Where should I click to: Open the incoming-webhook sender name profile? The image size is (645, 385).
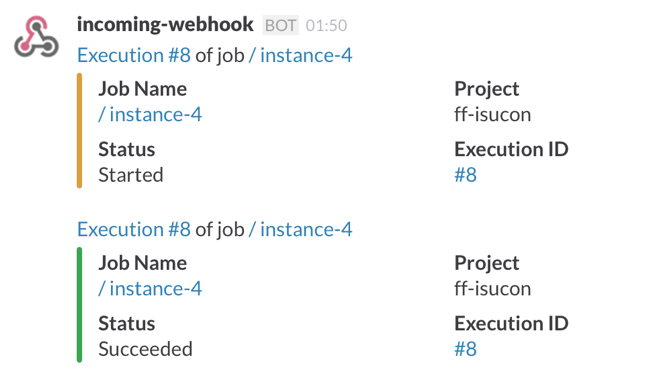click(165, 25)
